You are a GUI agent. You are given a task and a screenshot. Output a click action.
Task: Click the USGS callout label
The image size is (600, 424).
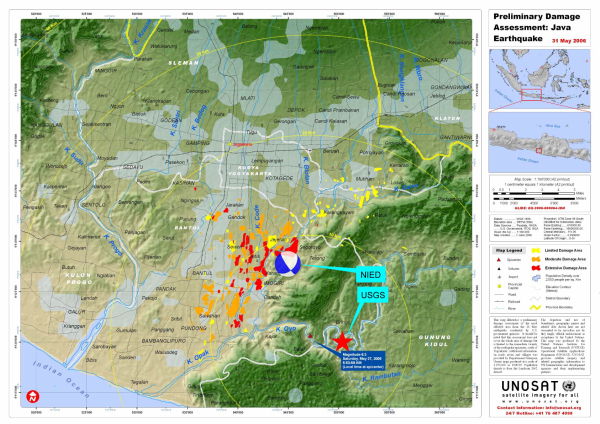[x=373, y=295]
